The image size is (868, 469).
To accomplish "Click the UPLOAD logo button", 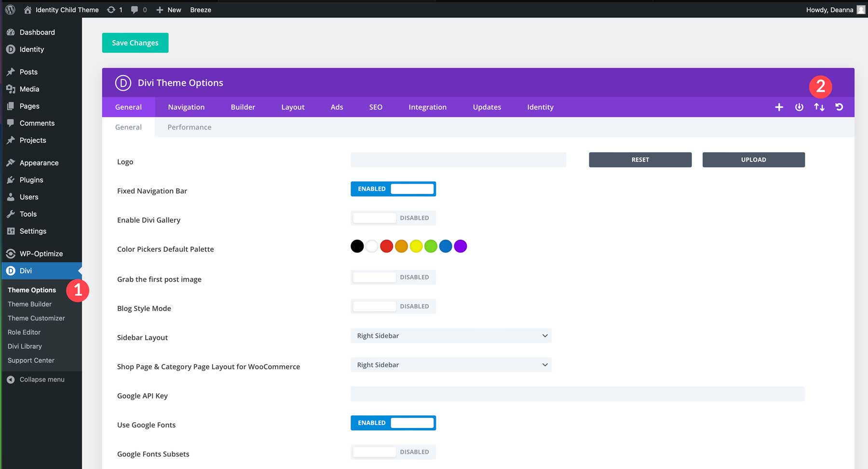I will click(x=753, y=160).
